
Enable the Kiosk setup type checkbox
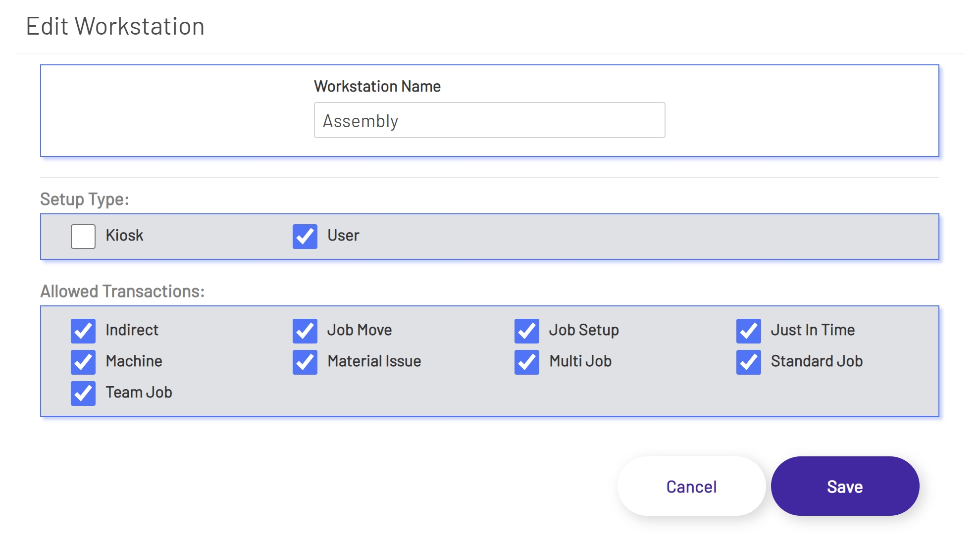(x=83, y=236)
